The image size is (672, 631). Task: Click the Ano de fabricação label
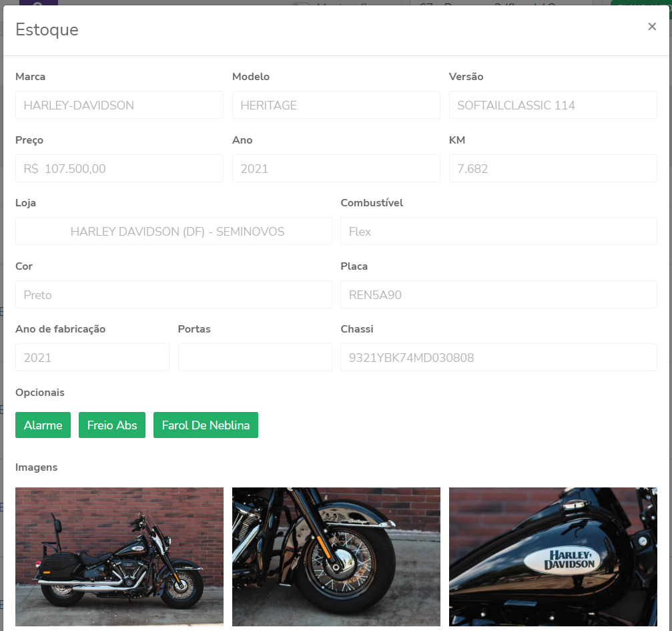click(61, 329)
